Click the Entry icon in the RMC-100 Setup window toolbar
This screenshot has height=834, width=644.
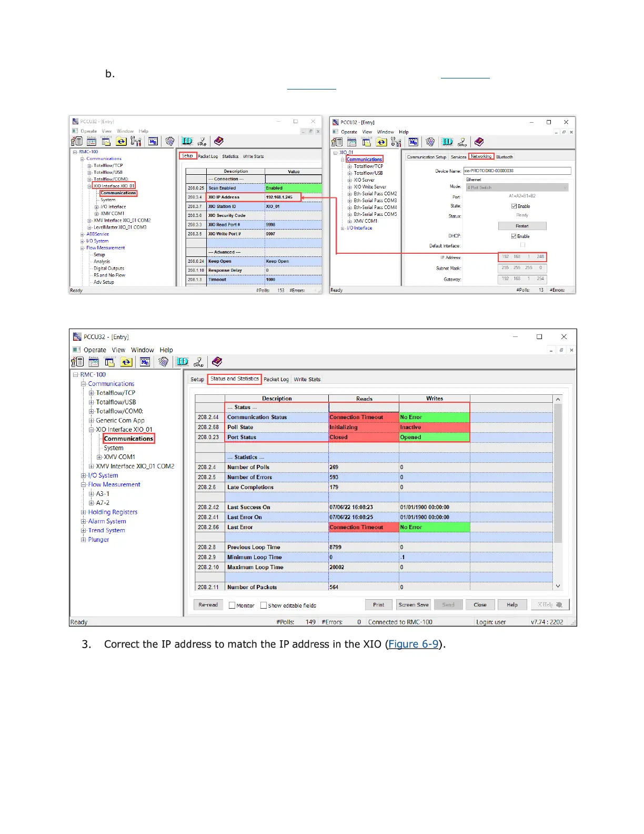(x=92, y=141)
